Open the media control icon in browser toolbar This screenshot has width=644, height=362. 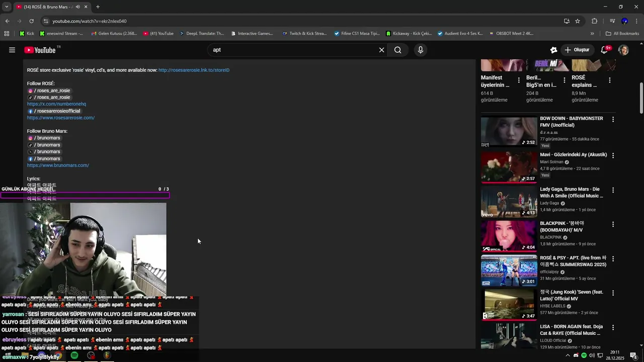click(612, 21)
